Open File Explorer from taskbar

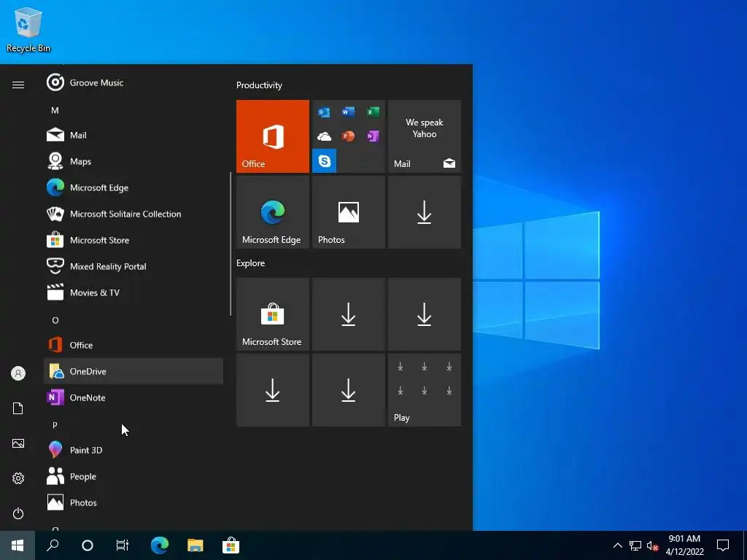click(x=195, y=545)
